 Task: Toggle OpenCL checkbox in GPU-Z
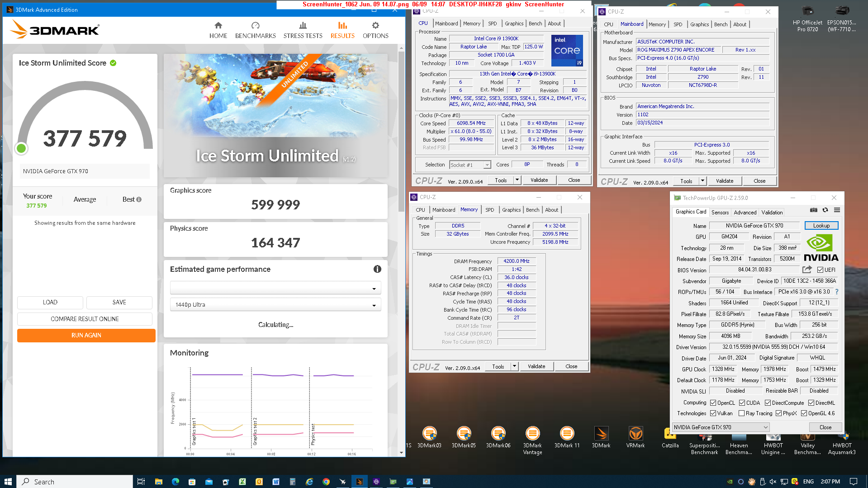click(713, 403)
